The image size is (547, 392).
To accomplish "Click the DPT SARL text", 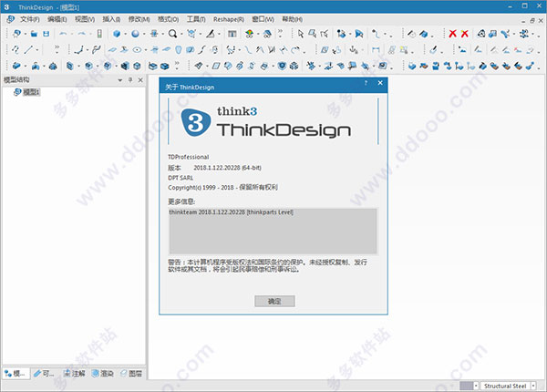I will point(181,178).
